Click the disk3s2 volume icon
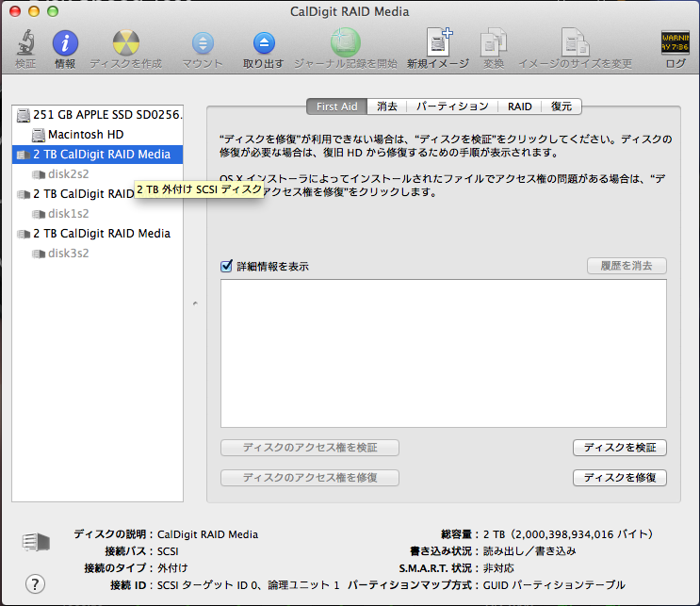The width and height of the screenshot is (700, 606). (39, 254)
